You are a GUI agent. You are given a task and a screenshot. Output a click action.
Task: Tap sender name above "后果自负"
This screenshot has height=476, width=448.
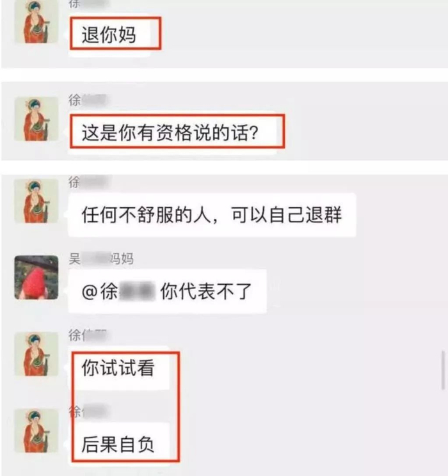[x=87, y=411]
